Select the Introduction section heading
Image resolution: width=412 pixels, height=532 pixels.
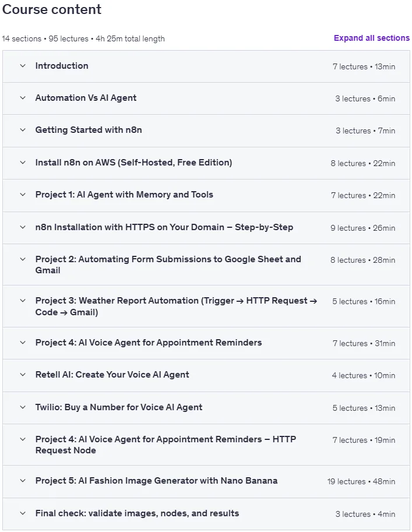(62, 66)
